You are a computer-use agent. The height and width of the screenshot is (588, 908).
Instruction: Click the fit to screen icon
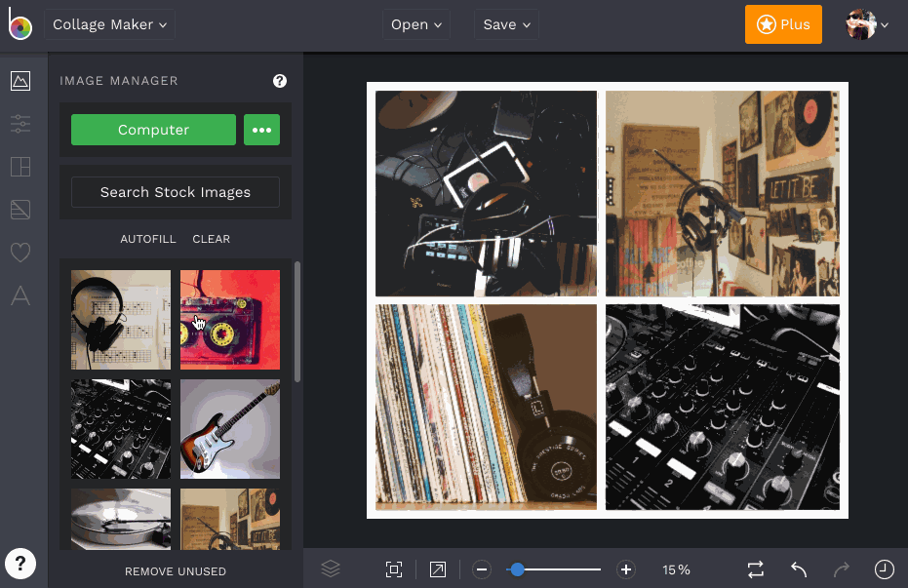(x=394, y=569)
